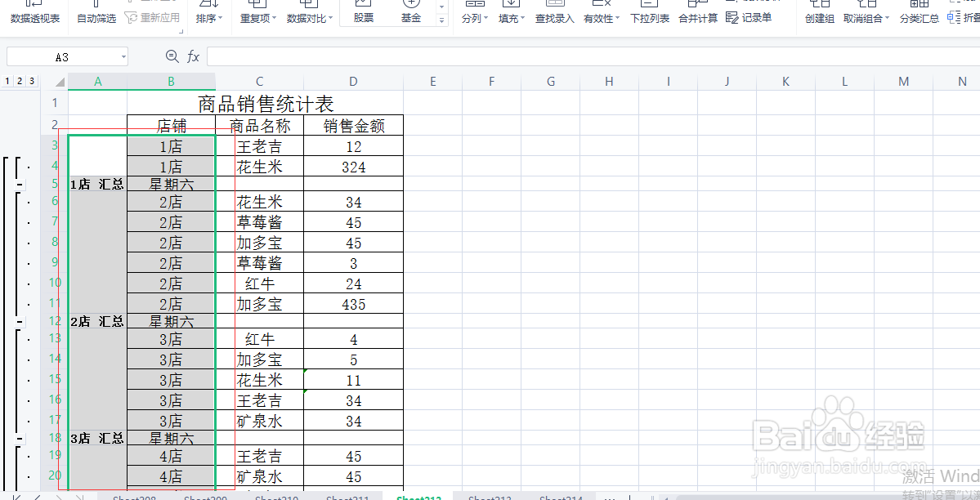Select column D header
The width and height of the screenshot is (980, 500).
coord(354,81)
